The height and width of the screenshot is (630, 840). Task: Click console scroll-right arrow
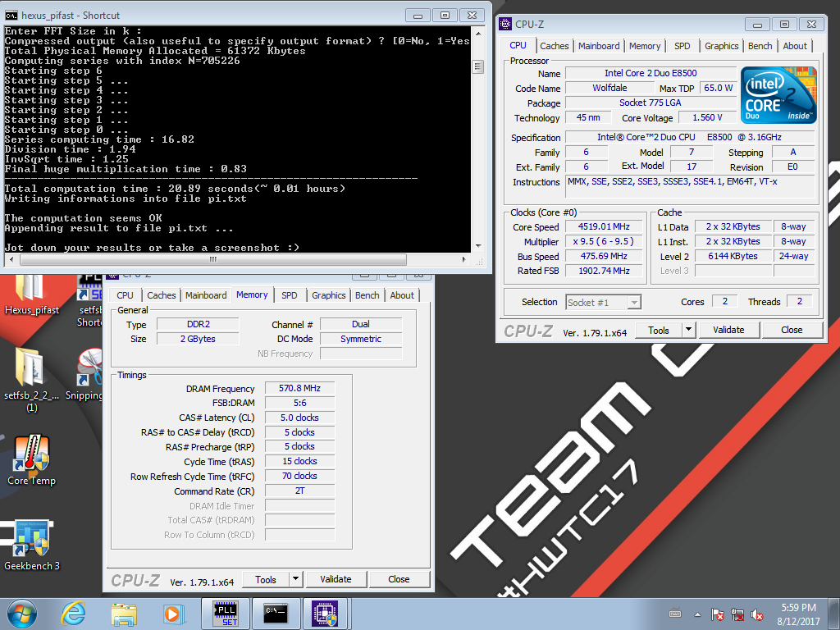[x=464, y=260]
